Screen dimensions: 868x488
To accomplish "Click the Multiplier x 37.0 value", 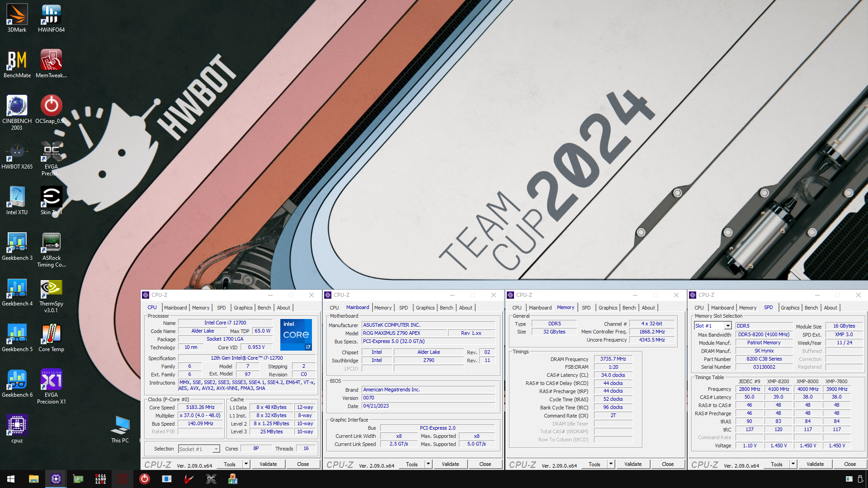I will pos(200,415).
